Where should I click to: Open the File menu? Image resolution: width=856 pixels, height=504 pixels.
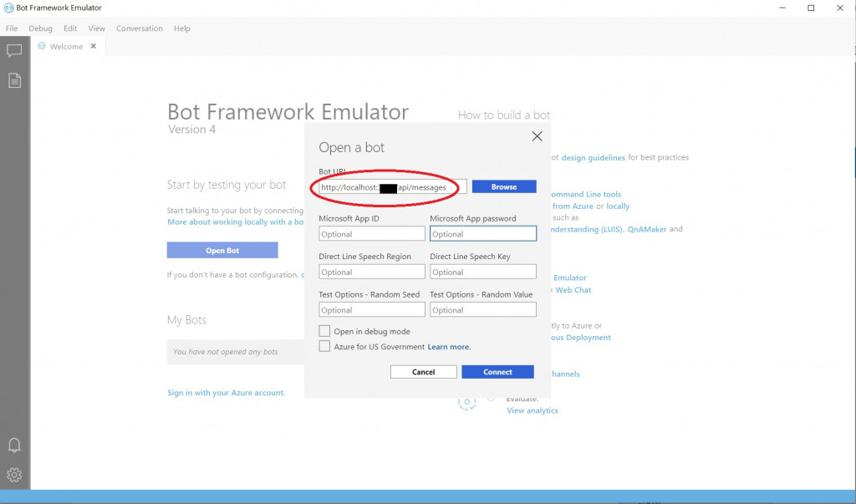tap(12, 28)
